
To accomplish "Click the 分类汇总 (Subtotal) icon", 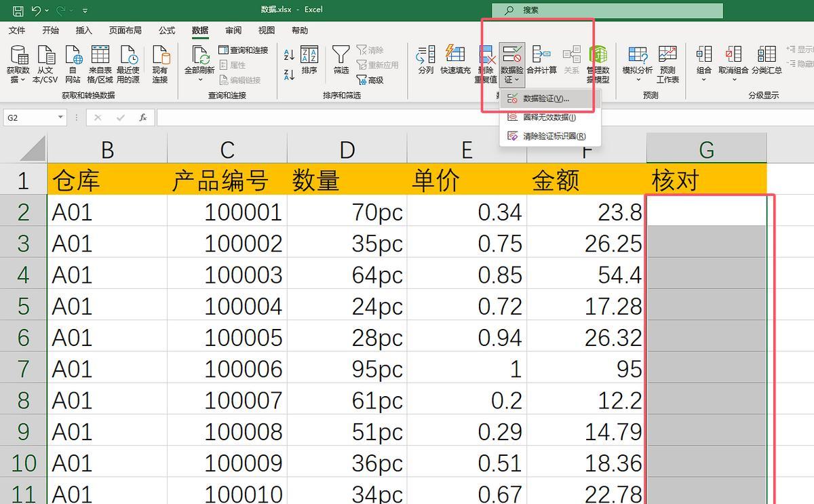I will (x=767, y=60).
